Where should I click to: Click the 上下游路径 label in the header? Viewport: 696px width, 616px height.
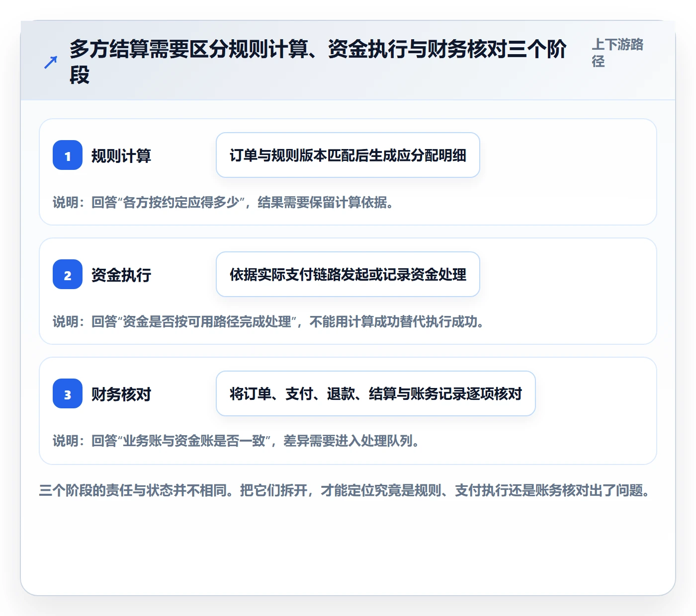click(617, 53)
